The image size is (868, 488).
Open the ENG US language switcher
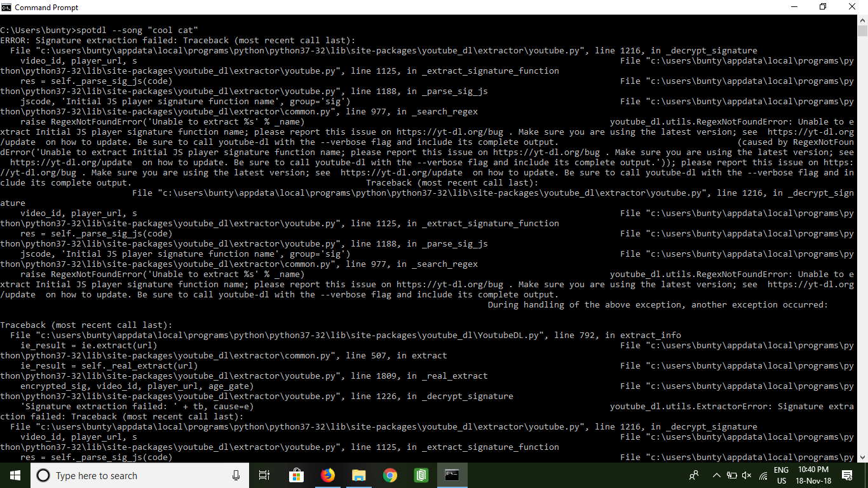(780, 475)
